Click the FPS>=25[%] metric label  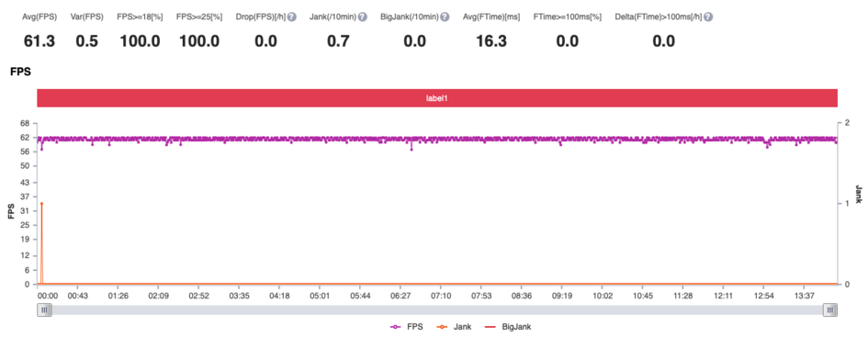pos(199,17)
